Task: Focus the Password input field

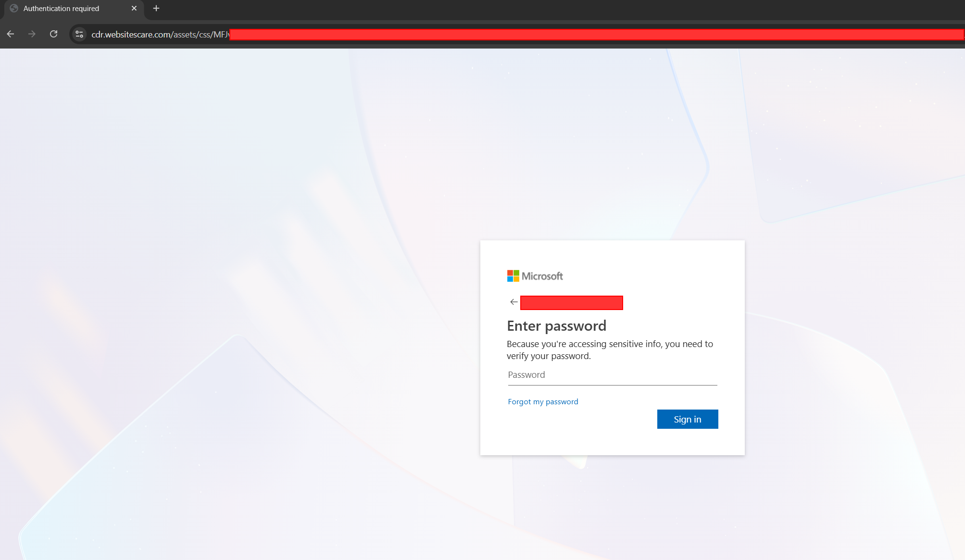Action: 612,375
